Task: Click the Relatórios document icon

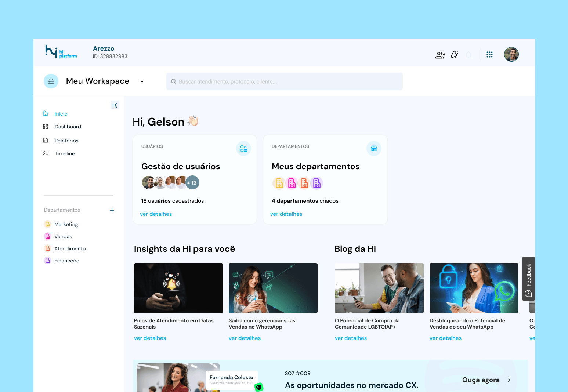Action: [46, 140]
